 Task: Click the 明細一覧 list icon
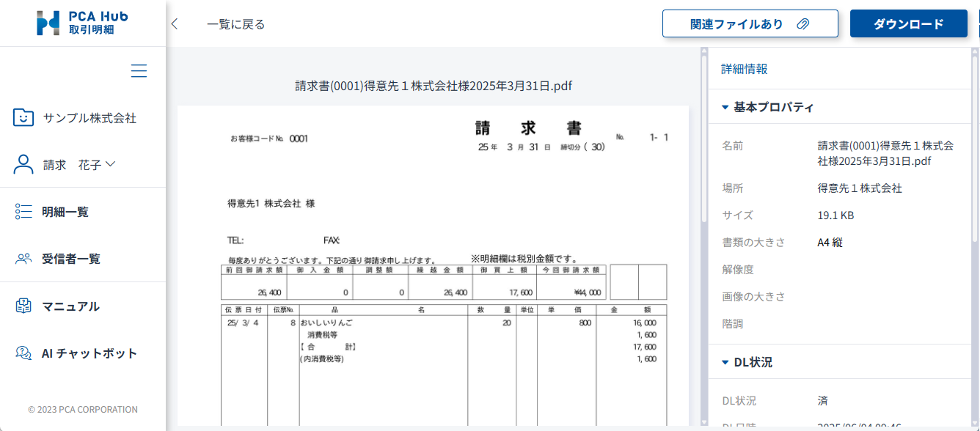point(23,212)
